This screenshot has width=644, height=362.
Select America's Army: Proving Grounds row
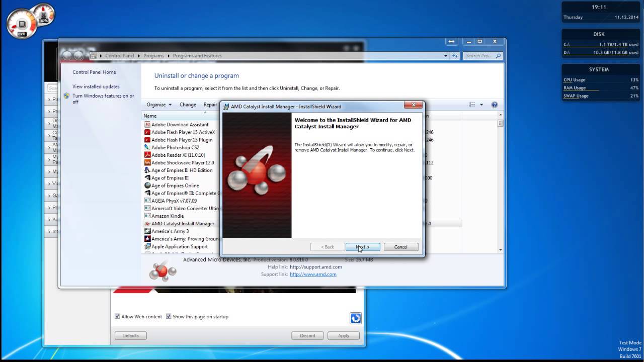181,239
